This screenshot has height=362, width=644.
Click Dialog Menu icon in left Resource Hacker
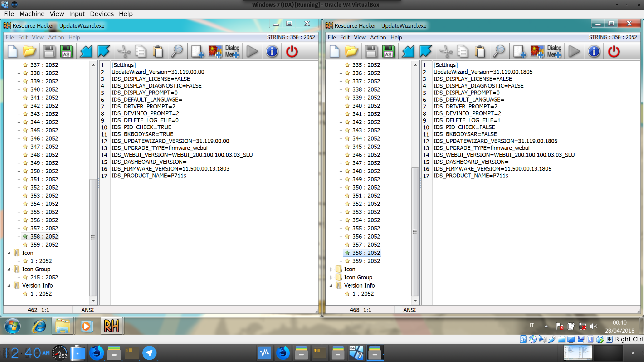tap(232, 51)
